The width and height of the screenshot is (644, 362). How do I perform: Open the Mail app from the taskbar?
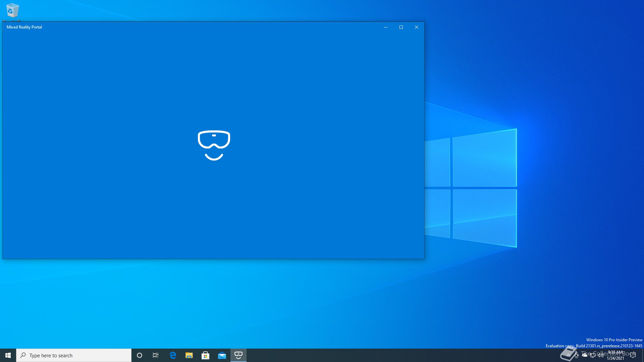click(222, 355)
